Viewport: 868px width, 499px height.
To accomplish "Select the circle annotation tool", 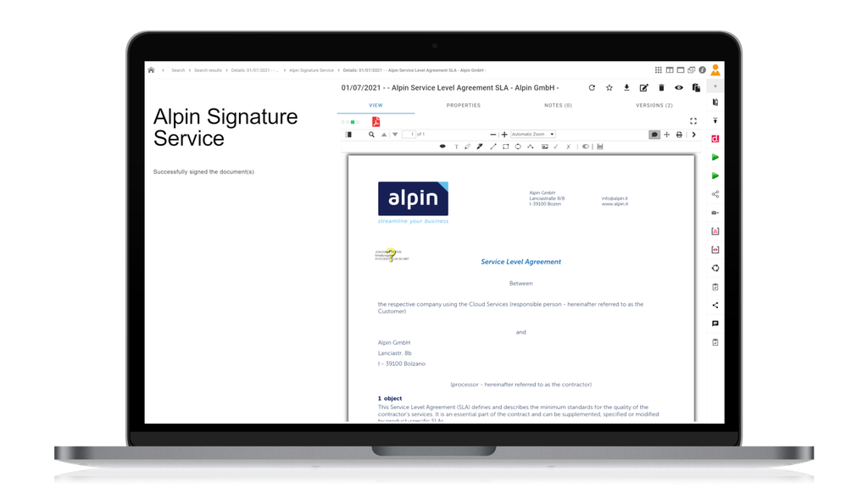I will [518, 147].
